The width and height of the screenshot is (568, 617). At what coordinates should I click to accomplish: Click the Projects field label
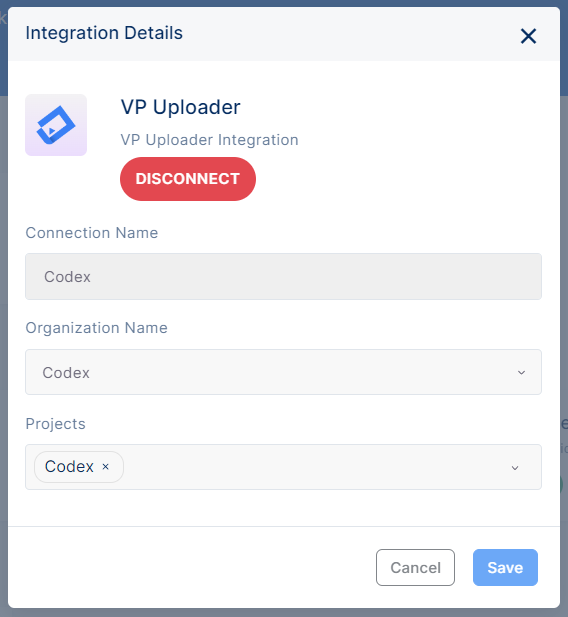[x=56, y=424]
